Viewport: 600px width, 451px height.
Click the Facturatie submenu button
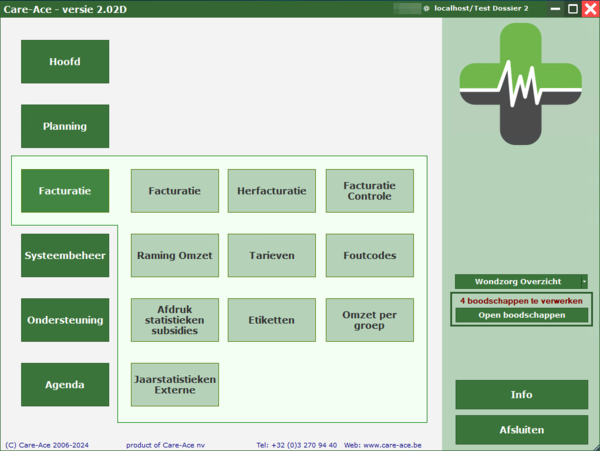click(x=175, y=191)
